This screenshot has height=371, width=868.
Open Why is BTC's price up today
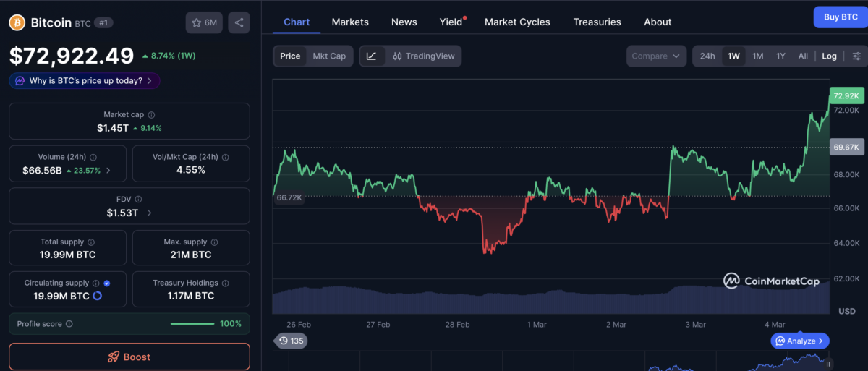pyautogui.click(x=85, y=80)
